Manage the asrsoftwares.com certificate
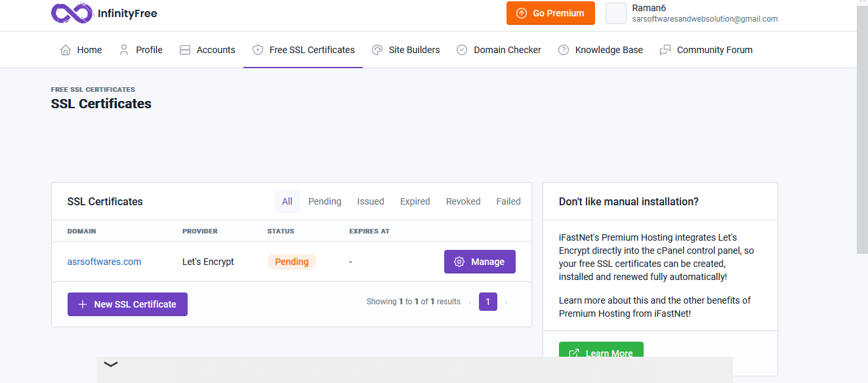 pyautogui.click(x=480, y=262)
